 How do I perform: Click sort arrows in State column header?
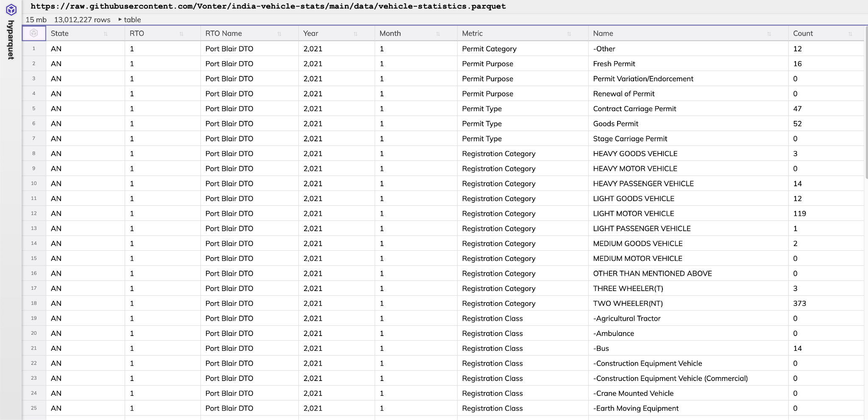(x=106, y=34)
